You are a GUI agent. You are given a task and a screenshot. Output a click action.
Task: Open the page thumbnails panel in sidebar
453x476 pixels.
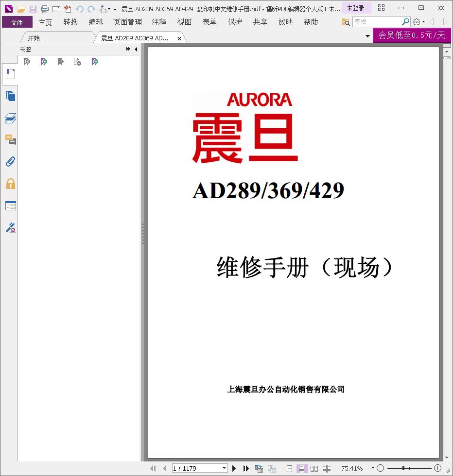[x=11, y=96]
